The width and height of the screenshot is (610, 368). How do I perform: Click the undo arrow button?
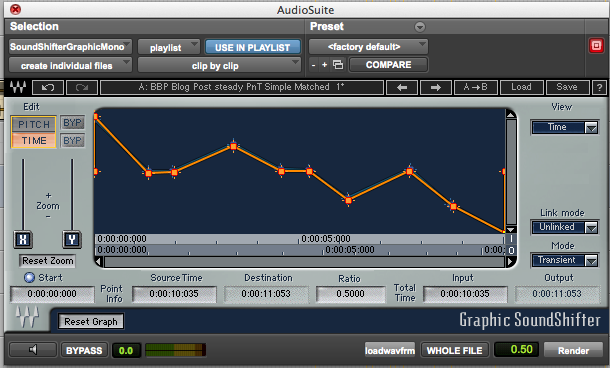pos(48,88)
